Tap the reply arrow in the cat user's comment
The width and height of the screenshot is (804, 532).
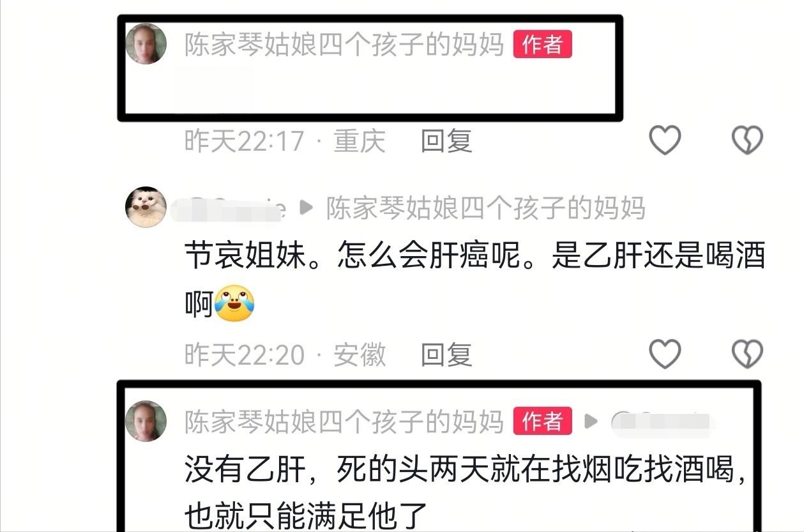pyautogui.click(x=307, y=208)
